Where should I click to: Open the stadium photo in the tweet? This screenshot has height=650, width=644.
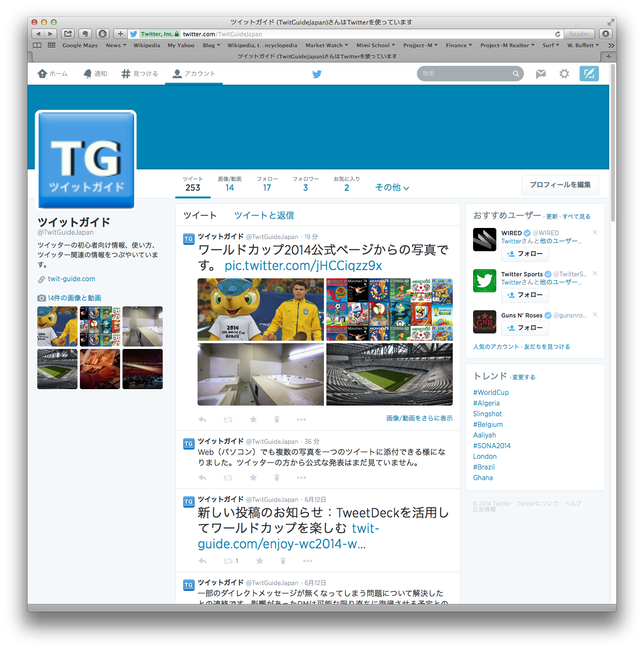389,374
